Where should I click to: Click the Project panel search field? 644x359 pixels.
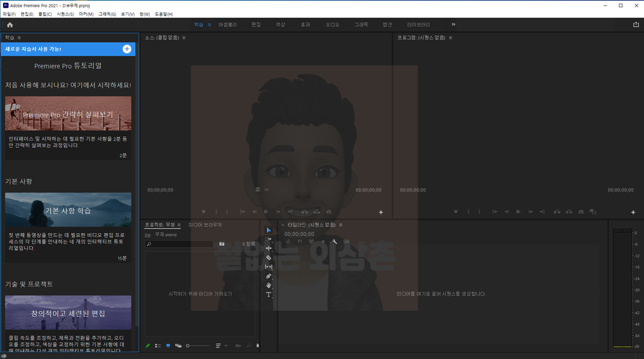pyautogui.click(x=179, y=244)
